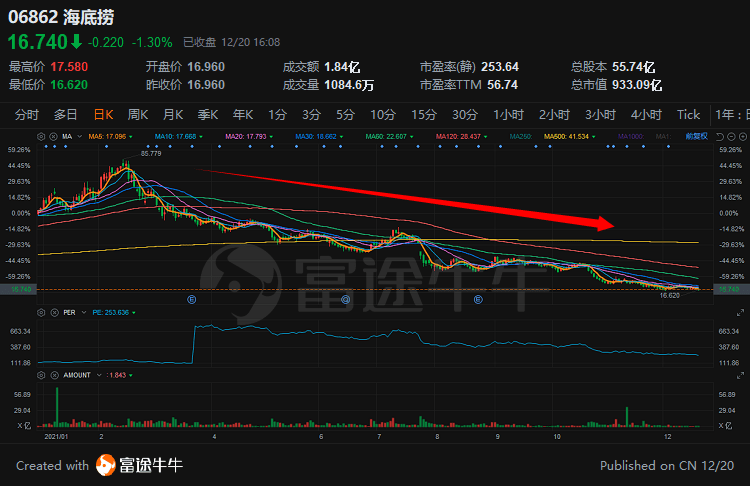Close the AMOUNT indicator panel

[x=55, y=375]
